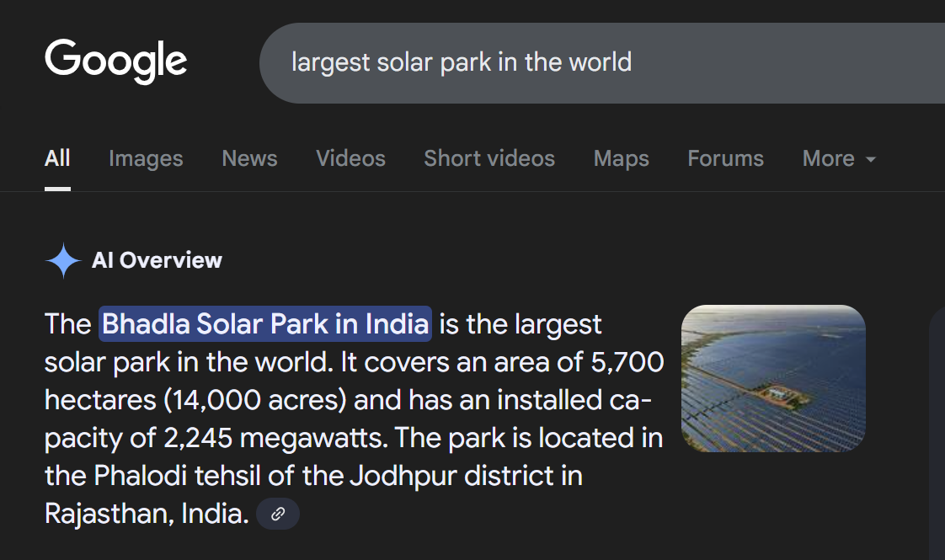Click the highlighted Bhadla Solar Park in India text
This screenshot has height=560, width=945.
coord(265,323)
